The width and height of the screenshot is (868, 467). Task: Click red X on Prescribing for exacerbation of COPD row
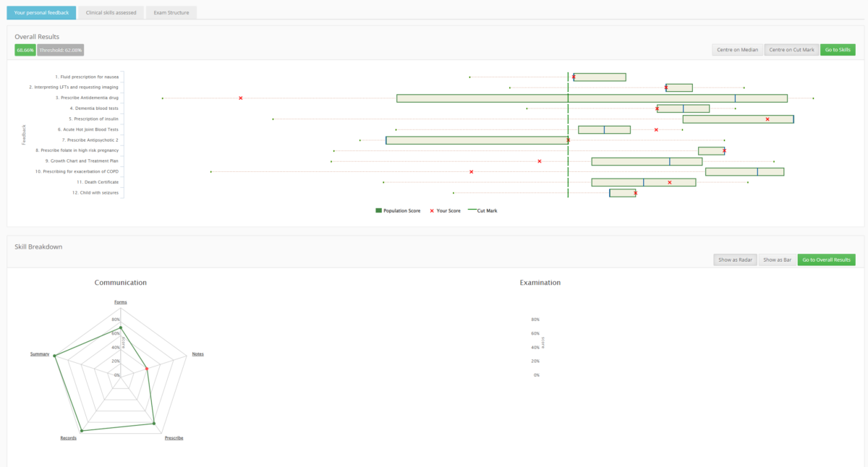[x=472, y=172]
